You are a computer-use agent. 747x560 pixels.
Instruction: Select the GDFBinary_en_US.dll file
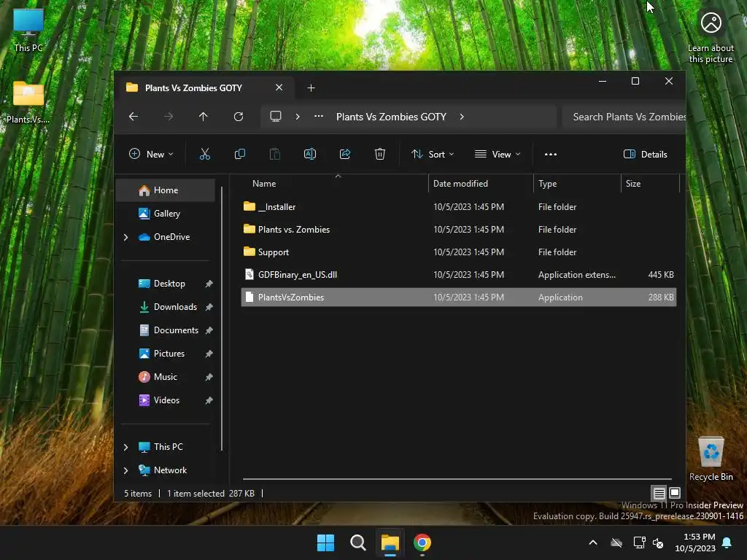459,275
